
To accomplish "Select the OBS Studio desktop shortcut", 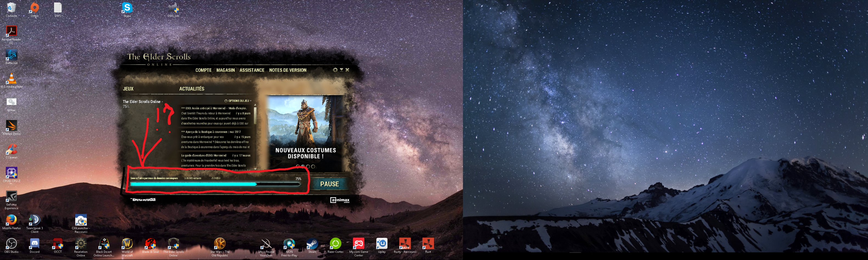I will (12, 245).
